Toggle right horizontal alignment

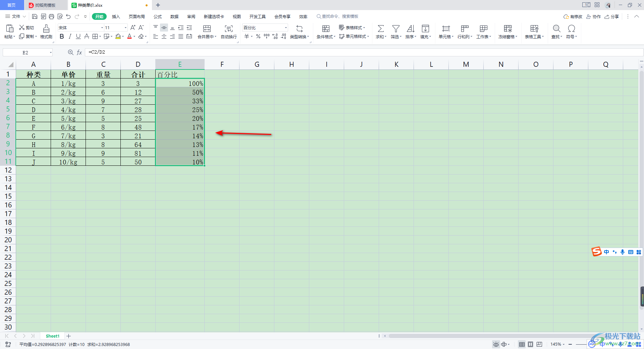(172, 36)
